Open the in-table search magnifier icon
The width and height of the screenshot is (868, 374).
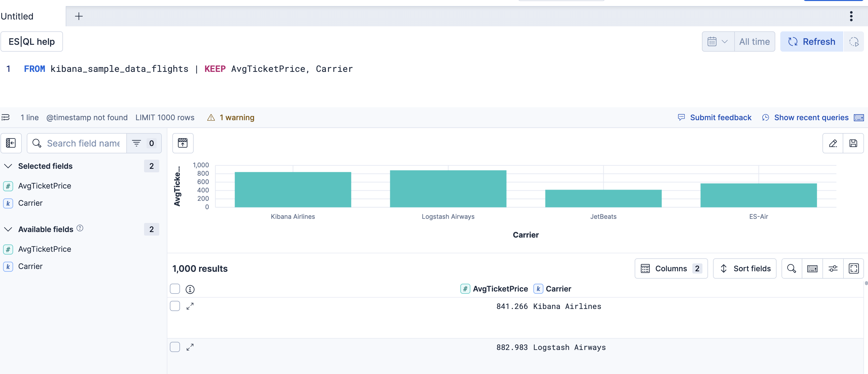pyautogui.click(x=791, y=268)
